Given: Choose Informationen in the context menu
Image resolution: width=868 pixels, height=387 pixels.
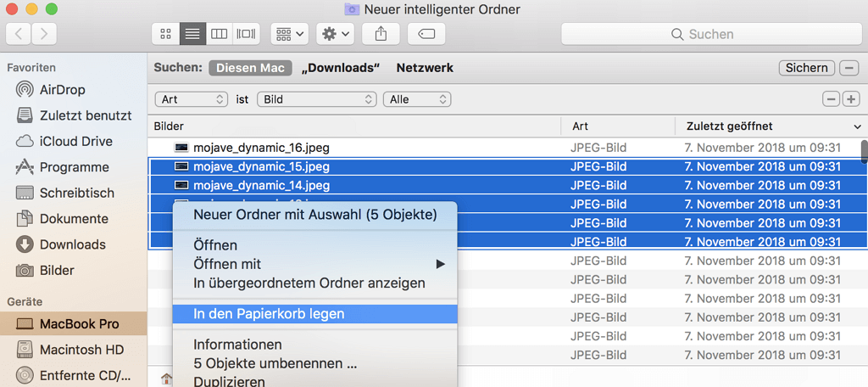Looking at the screenshot, I should 315,345.
